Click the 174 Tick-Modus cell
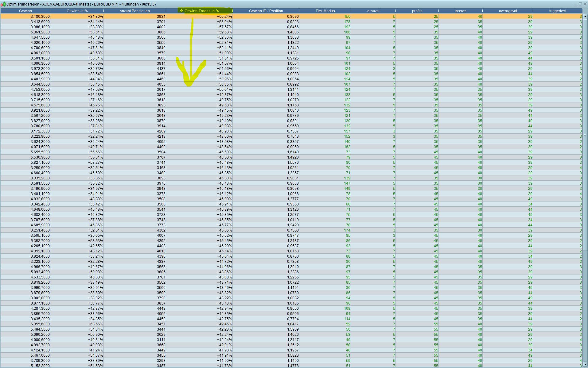The image size is (588, 368). (325, 230)
